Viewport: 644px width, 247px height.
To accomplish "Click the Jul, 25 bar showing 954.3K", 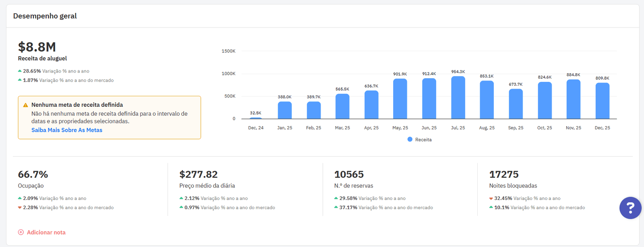I will (458, 98).
